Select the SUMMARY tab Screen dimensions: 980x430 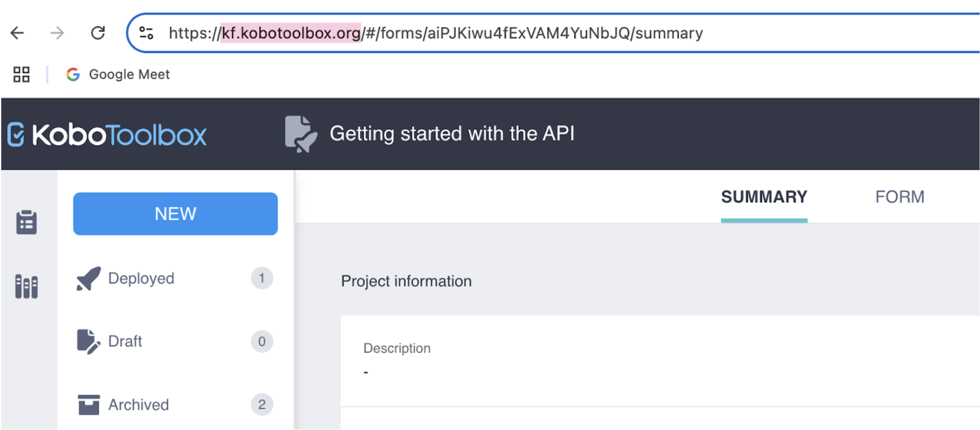(764, 197)
